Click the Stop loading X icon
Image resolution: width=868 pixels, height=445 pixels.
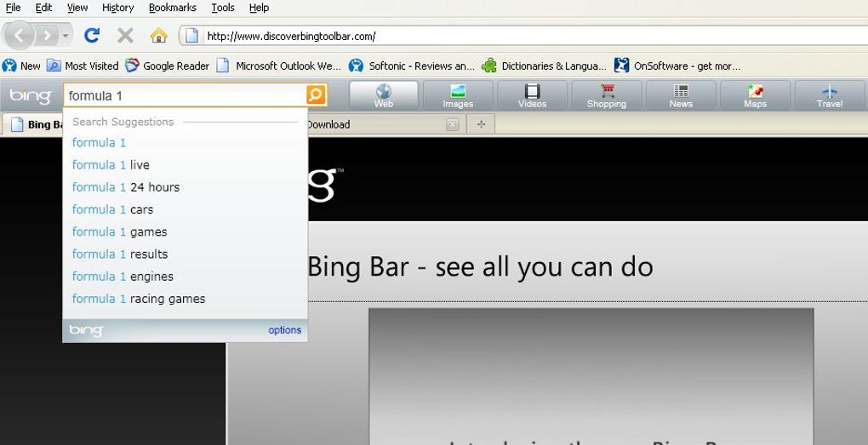tap(125, 36)
